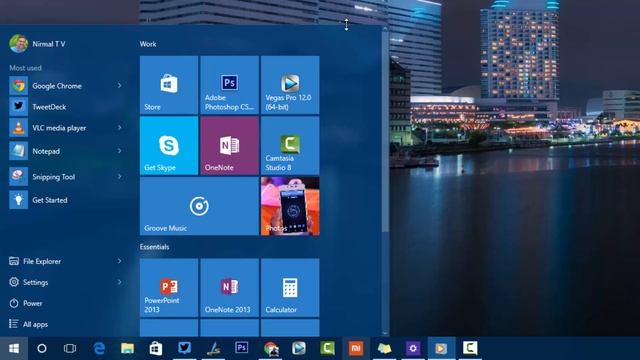This screenshot has width=640, height=360.
Task: Open File Explorer taskbar icon
Action: (x=127, y=348)
